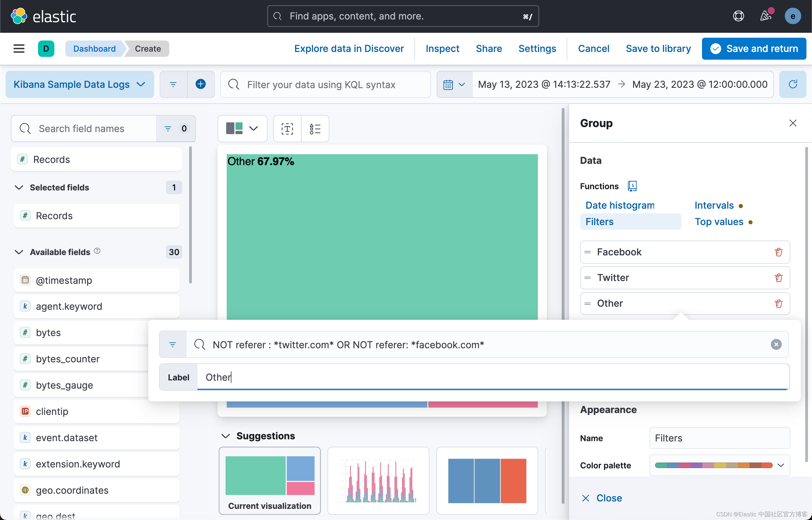Open the date quick menu calendar dropdown
The width and height of the screenshot is (812, 520).
click(x=455, y=84)
